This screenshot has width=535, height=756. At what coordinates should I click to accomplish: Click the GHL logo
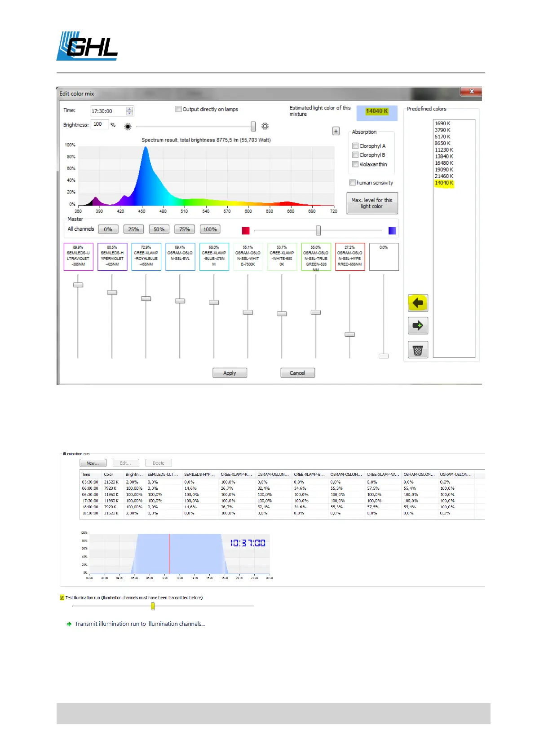(87, 46)
